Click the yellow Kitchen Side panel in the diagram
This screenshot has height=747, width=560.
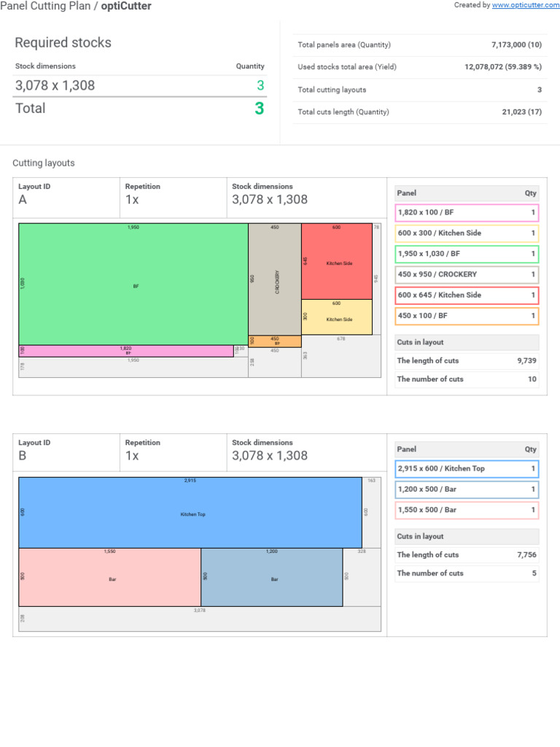tap(338, 317)
